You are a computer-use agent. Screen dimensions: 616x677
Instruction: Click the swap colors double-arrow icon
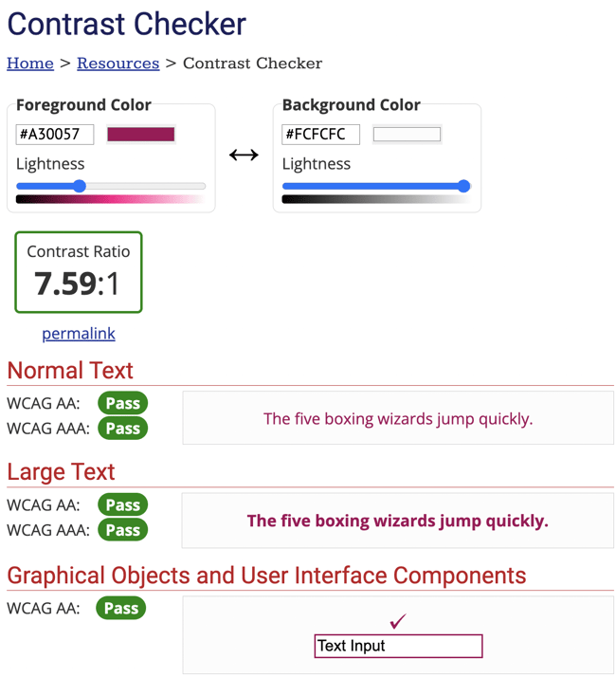pyautogui.click(x=244, y=155)
